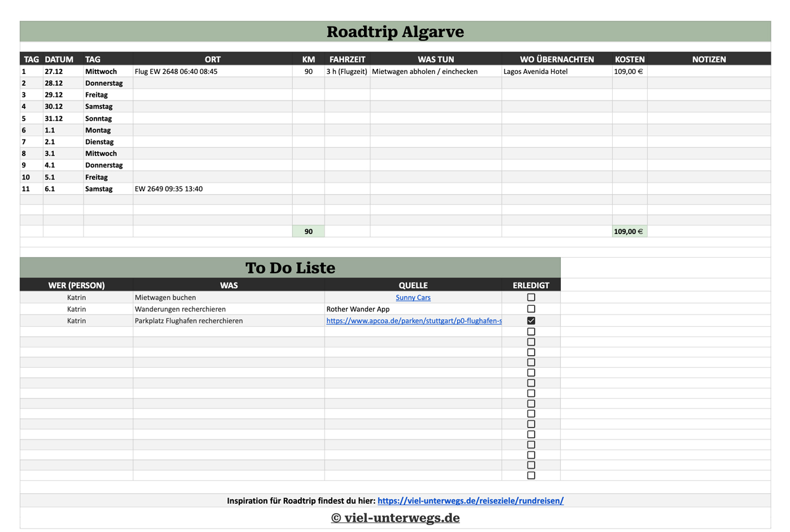Select the To Do Liste heading cell
790x532 pixels.
[290, 268]
